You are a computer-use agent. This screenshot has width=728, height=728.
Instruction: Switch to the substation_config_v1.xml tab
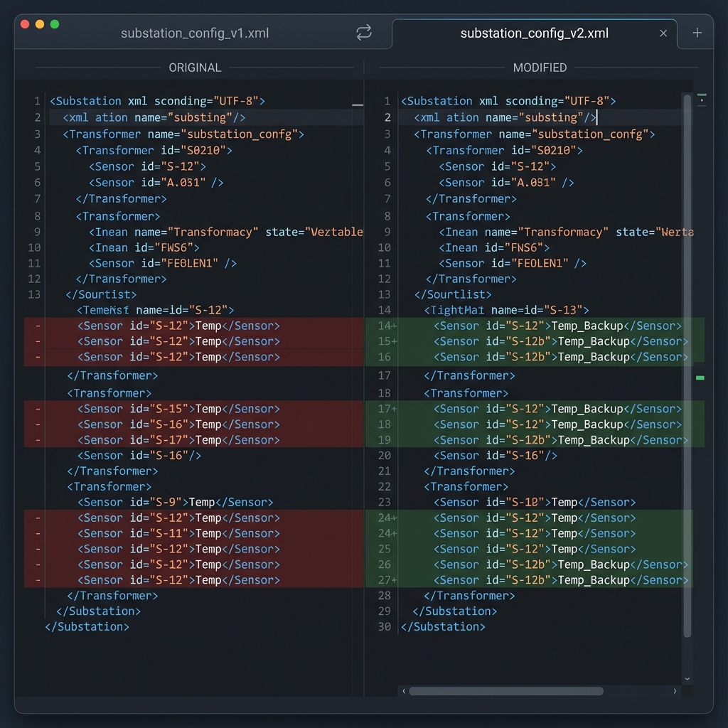(195, 33)
